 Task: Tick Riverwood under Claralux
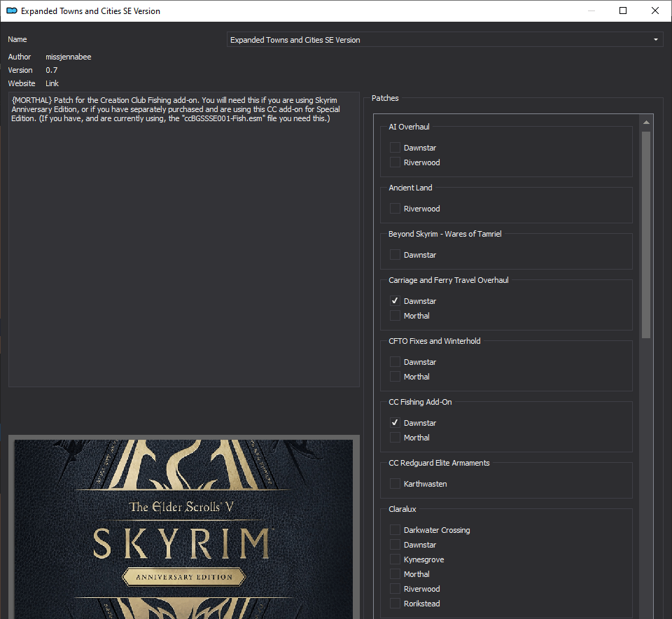click(395, 589)
